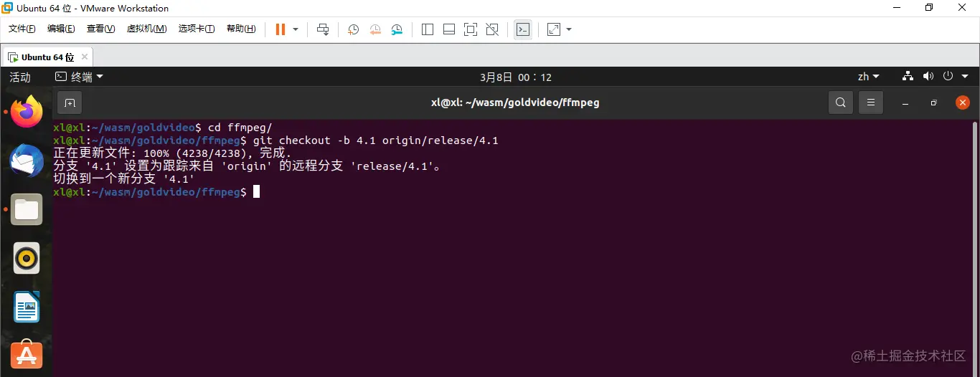Image resolution: width=980 pixels, height=377 pixels.
Task: Click the line 正在更新文件: 100% (4238/4238)
Action: (172, 153)
